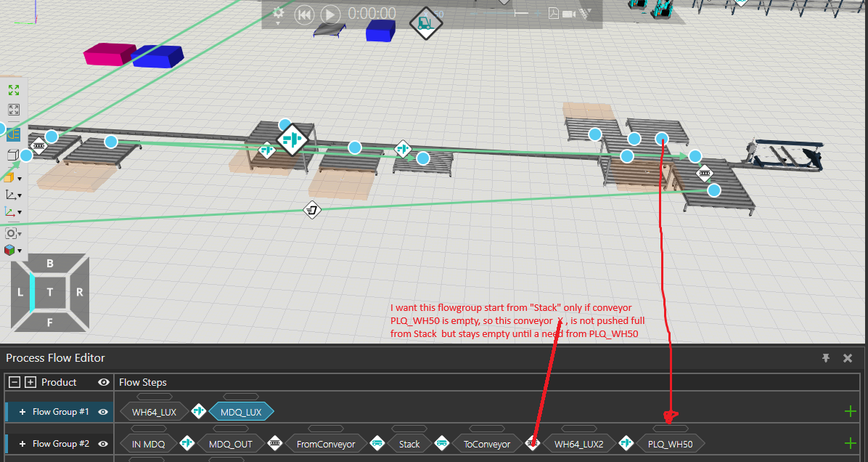Toggle the orthographic box view icon
This screenshot has height=462, width=868.
pyautogui.click(x=12, y=155)
